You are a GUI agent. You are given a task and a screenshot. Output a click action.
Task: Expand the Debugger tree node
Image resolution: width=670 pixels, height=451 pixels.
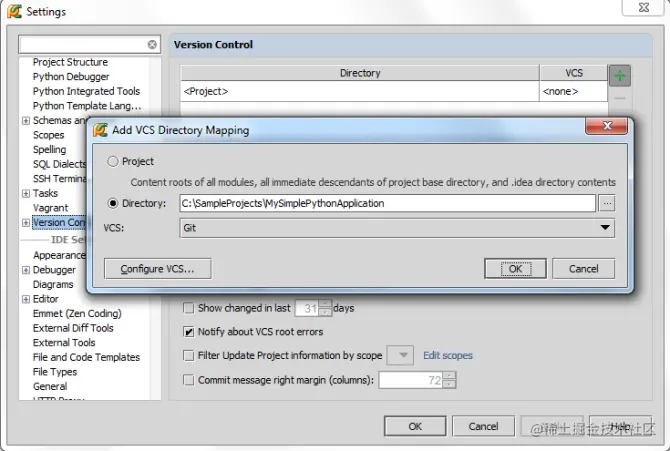[26, 270]
